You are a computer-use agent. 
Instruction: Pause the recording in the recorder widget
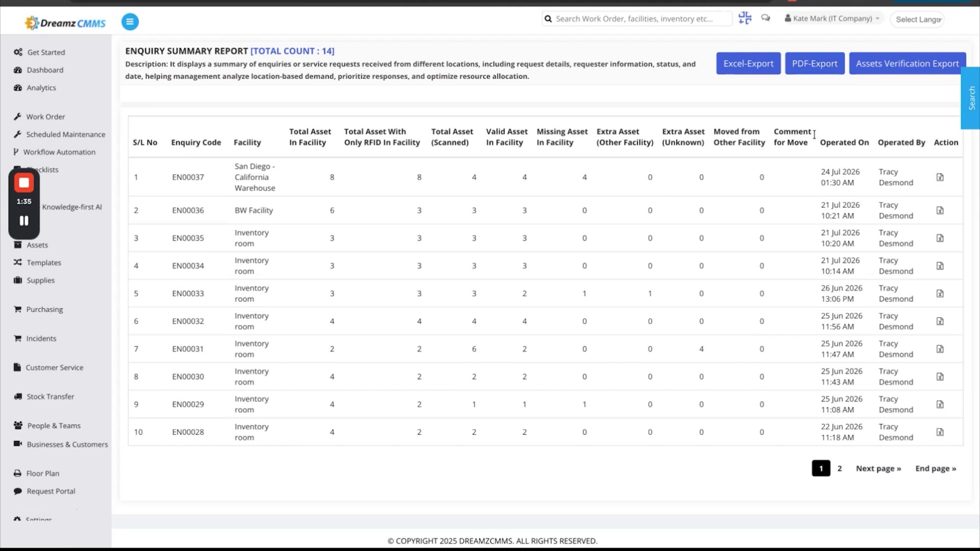(x=24, y=221)
